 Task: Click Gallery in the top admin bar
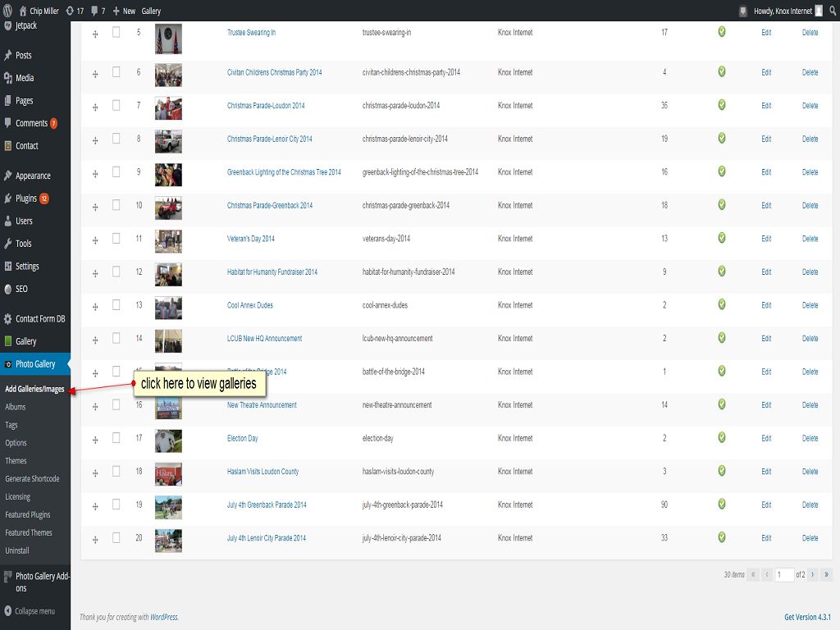tap(151, 11)
